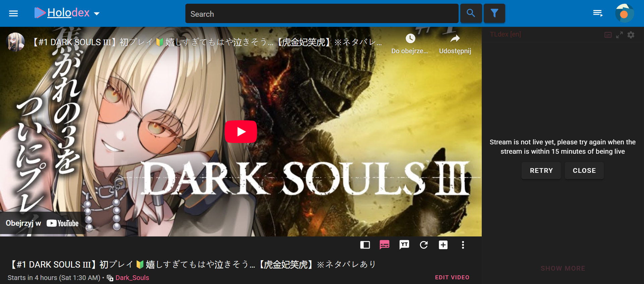Open the user profile avatar menu
644x284 pixels.
click(624, 13)
